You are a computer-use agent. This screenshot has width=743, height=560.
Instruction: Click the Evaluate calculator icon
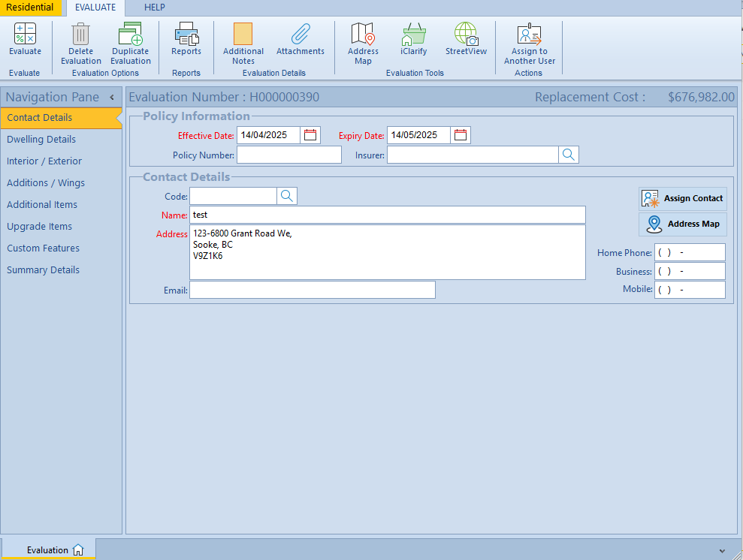point(25,35)
